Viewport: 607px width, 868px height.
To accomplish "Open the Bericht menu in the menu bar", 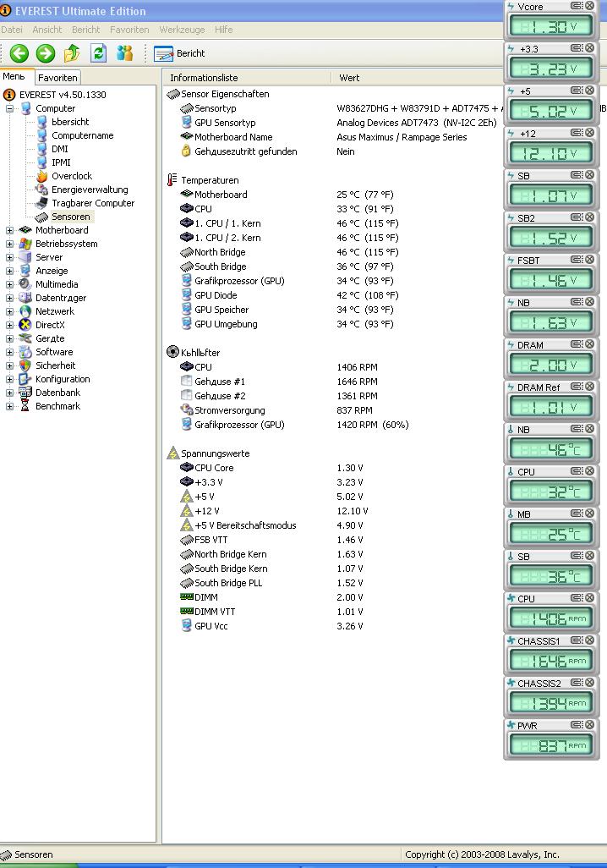I will (x=85, y=30).
